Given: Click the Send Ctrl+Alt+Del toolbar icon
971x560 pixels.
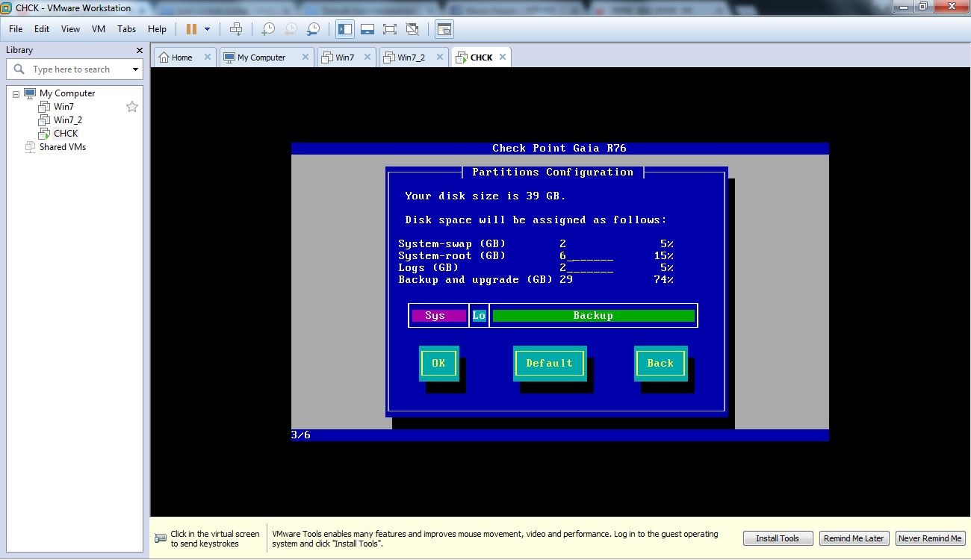Looking at the screenshot, I should (236, 29).
